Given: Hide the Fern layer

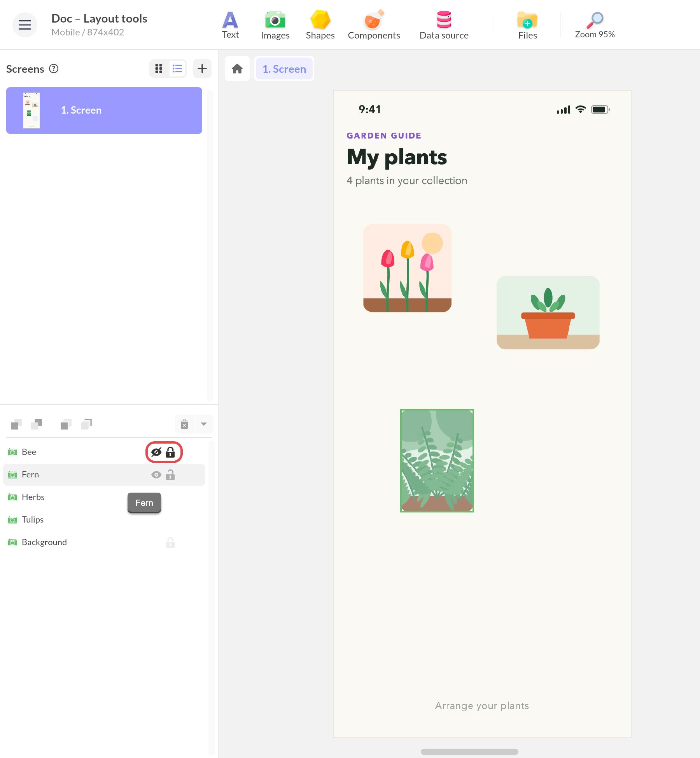Looking at the screenshot, I should [x=156, y=475].
